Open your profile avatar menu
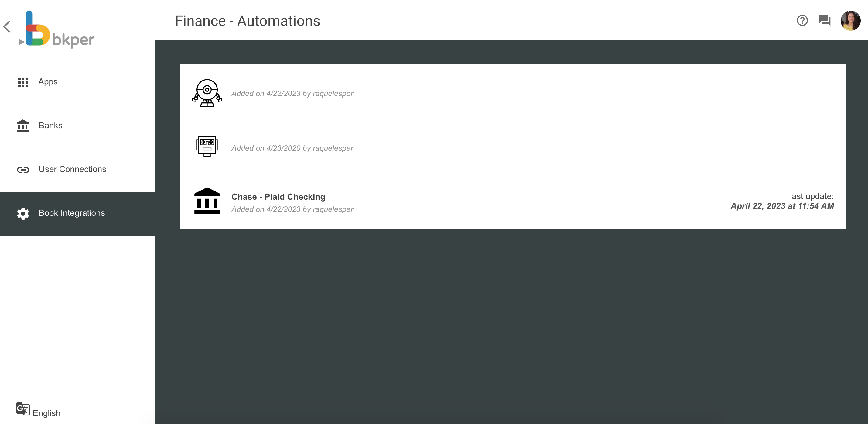The height and width of the screenshot is (424, 868). pyautogui.click(x=849, y=20)
